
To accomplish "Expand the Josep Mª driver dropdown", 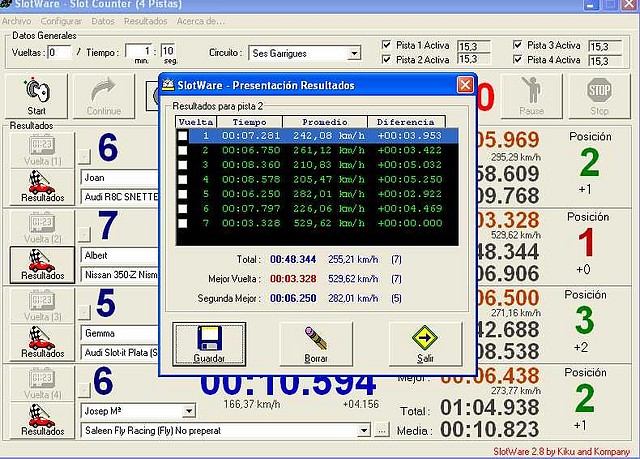I will click(189, 411).
